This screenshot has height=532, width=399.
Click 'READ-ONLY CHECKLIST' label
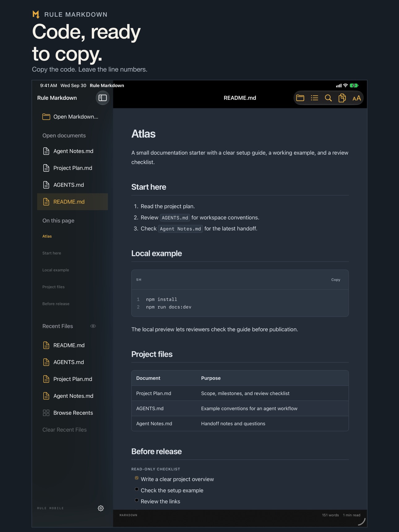(x=156, y=469)
